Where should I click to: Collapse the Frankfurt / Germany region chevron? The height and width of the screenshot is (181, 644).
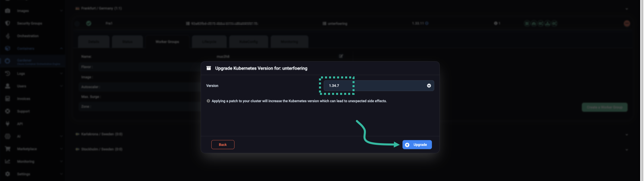click(627, 9)
